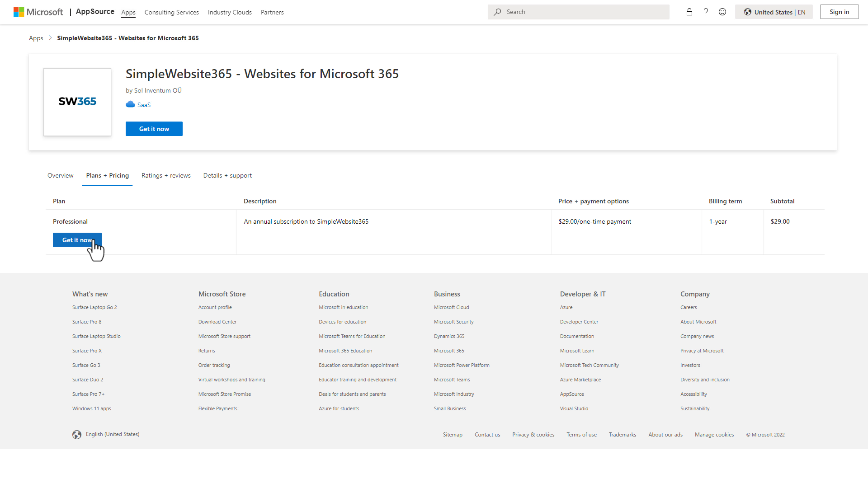
Task: Open AppSource footer link
Action: [x=572, y=394]
